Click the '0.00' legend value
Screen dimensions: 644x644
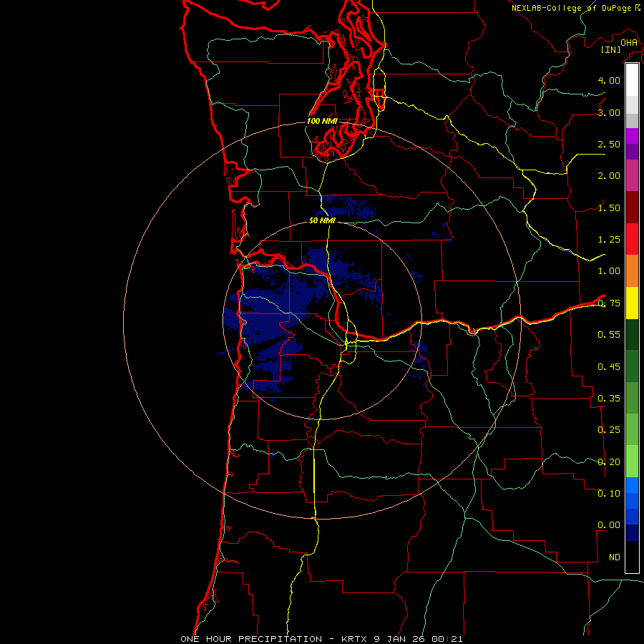tap(609, 525)
